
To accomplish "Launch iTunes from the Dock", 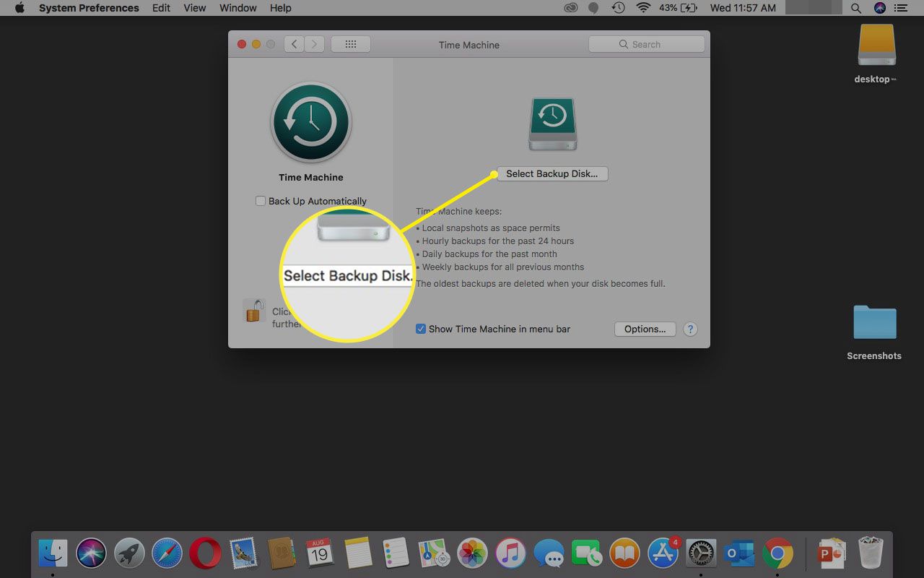I will point(511,554).
